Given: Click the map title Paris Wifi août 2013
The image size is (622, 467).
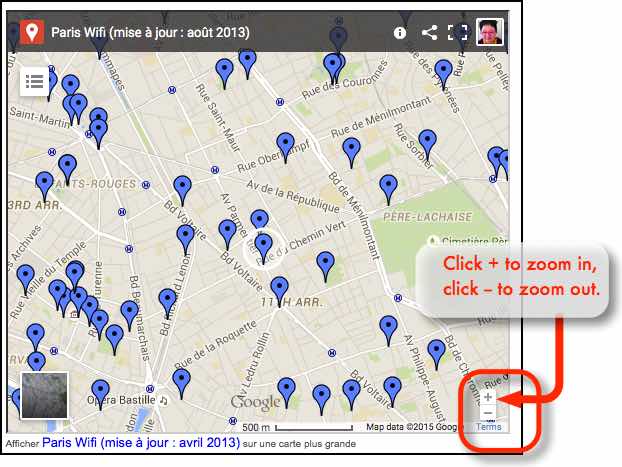Looking at the screenshot, I should click(x=150, y=33).
